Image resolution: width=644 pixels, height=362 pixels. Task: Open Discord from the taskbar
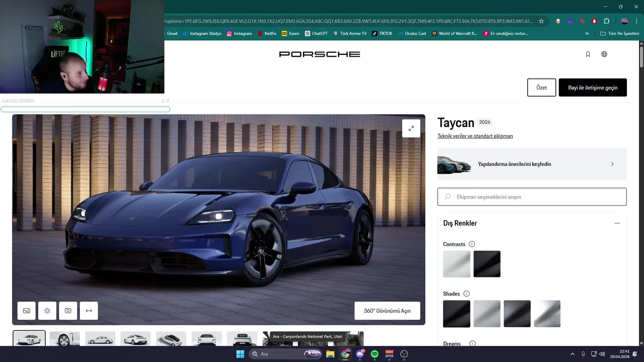coord(360,354)
